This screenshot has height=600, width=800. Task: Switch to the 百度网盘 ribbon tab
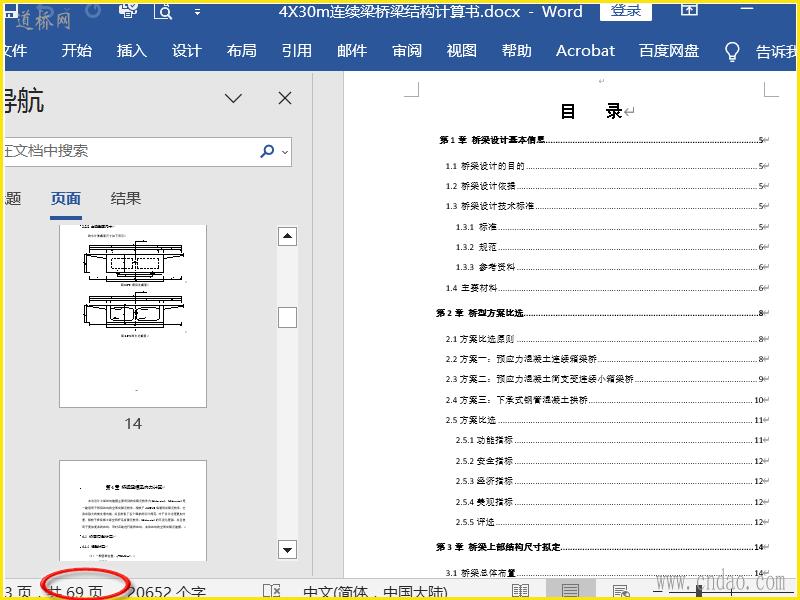pyautogui.click(x=668, y=51)
